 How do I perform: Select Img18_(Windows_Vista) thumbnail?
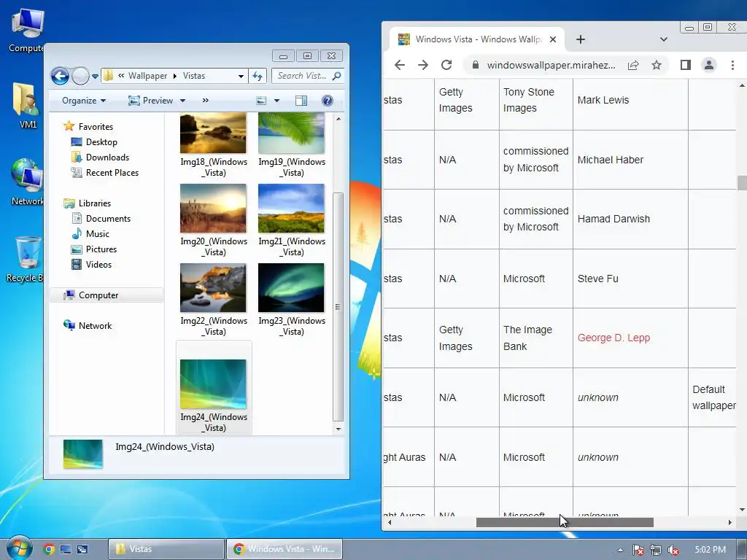(x=214, y=133)
